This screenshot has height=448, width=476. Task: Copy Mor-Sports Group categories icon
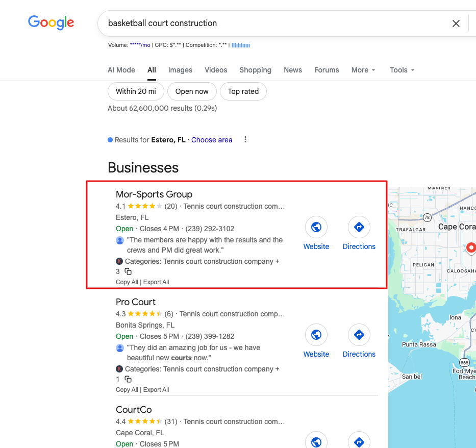(x=128, y=272)
